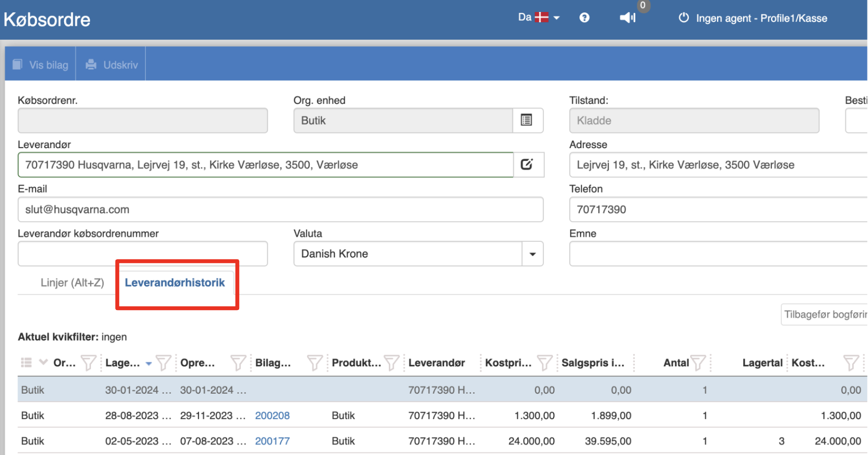Expand the grid header chevron
The height and width of the screenshot is (455, 868).
coord(43,362)
